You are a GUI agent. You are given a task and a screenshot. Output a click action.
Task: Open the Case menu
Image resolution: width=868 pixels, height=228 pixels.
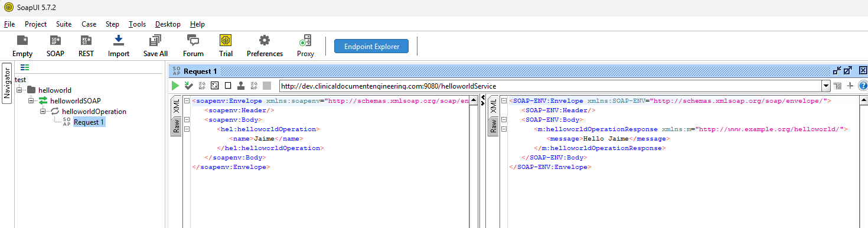pos(89,24)
